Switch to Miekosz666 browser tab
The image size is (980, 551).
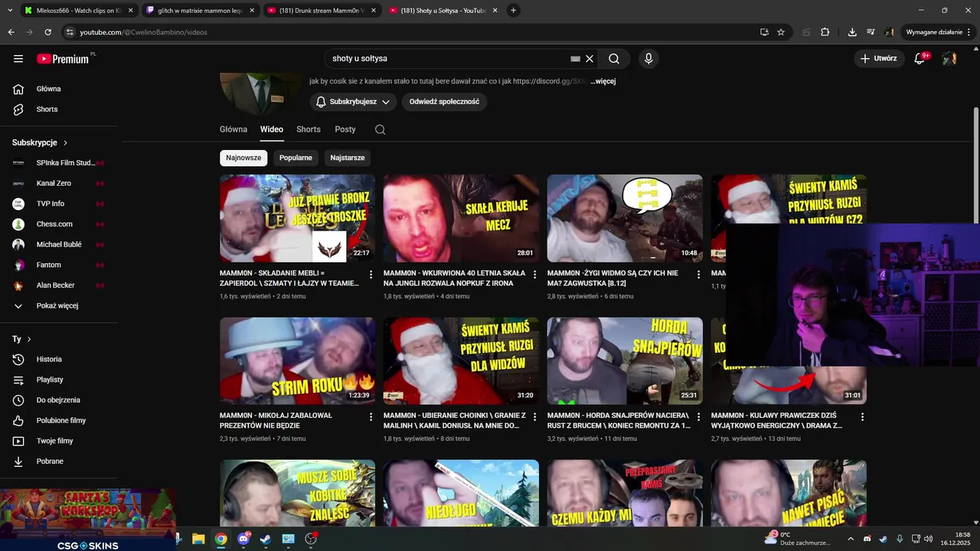78,11
